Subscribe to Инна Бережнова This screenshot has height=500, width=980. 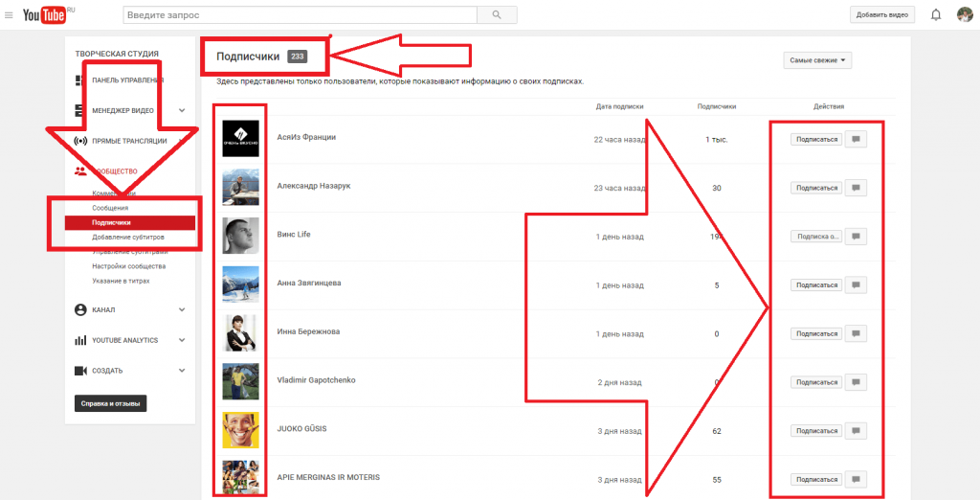[816, 333]
